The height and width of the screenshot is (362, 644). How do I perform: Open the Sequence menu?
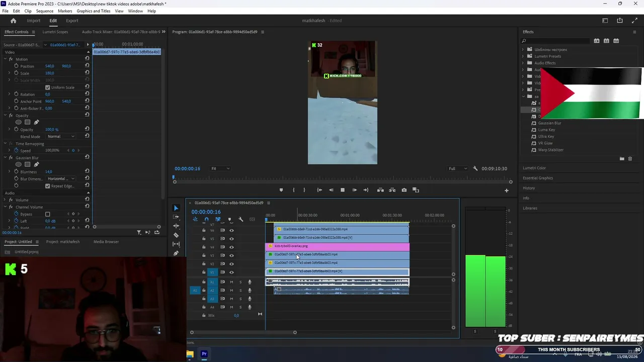click(x=45, y=11)
